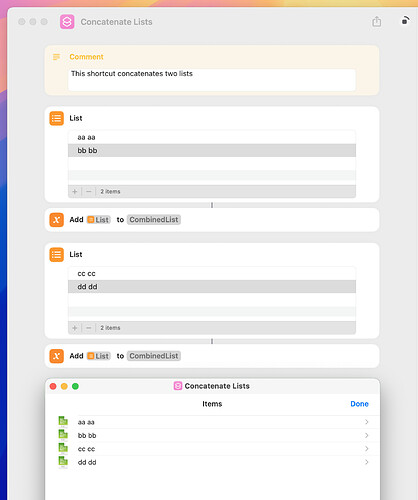Click the second Add to Variable icon
Image resolution: width=418 pixels, height=500 pixels.
tap(57, 356)
